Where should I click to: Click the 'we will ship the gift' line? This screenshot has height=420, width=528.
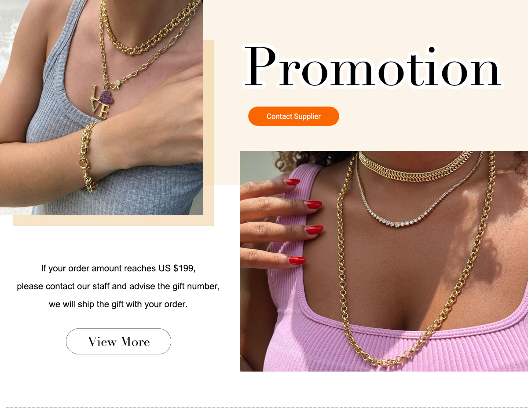pos(118,304)
